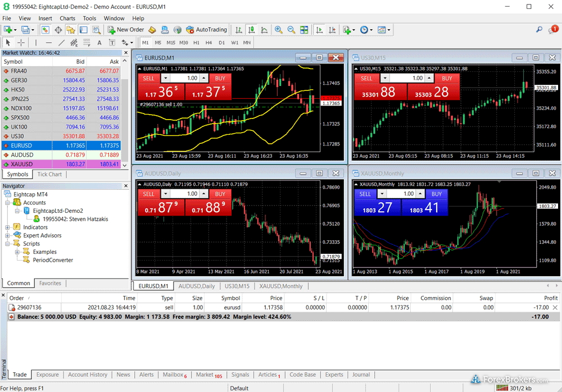
Task: Select the trendline drawing tool
Action: [x=61, y=43]
